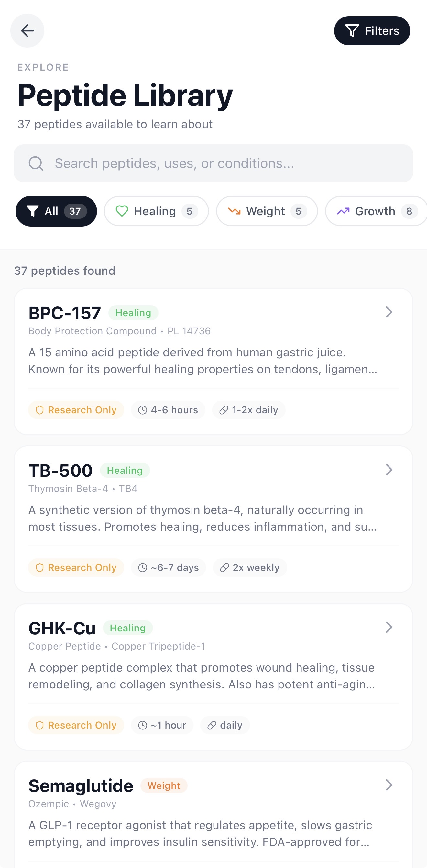
Task: Expand GHK-Cu details chevron
Action: click(389, 628)
